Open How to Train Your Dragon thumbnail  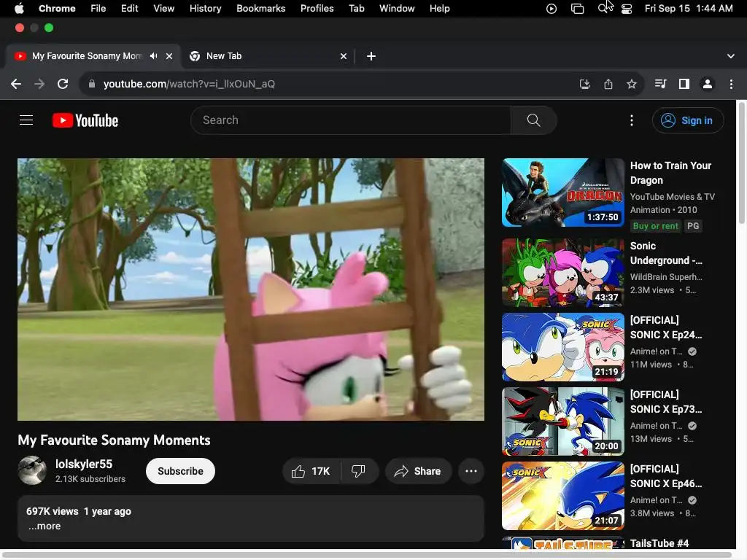[563, 192]
